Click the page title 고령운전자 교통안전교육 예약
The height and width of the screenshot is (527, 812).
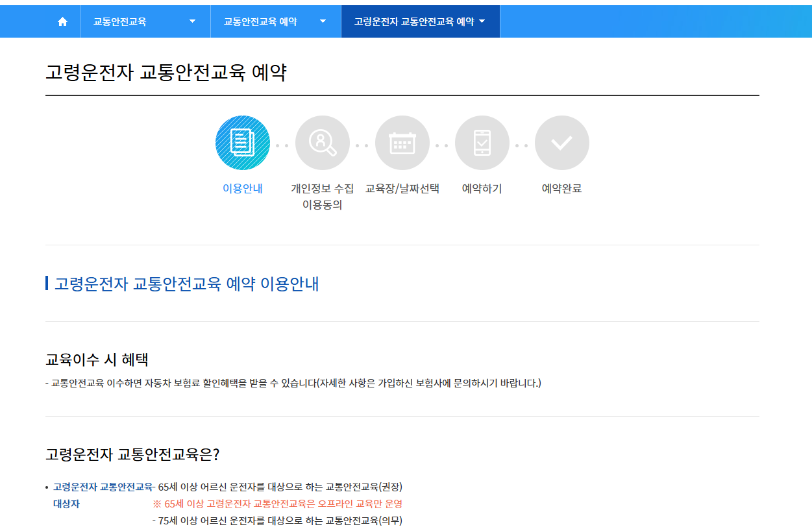point(166,73)
